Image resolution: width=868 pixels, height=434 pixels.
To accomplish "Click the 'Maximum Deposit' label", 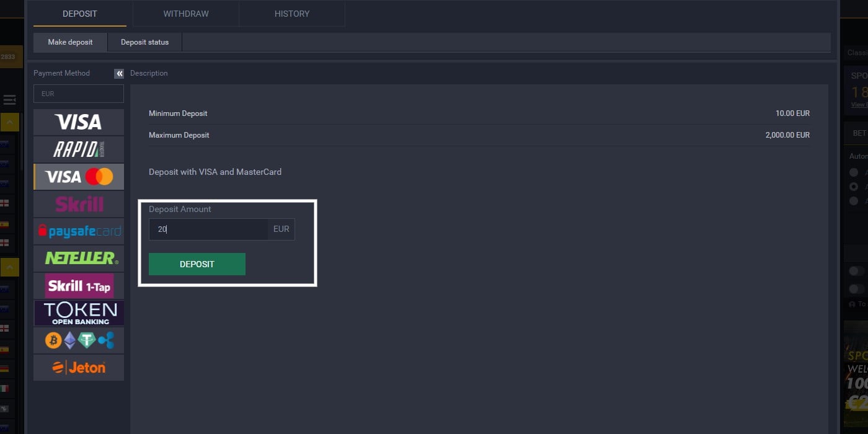I will click(179, 135).
